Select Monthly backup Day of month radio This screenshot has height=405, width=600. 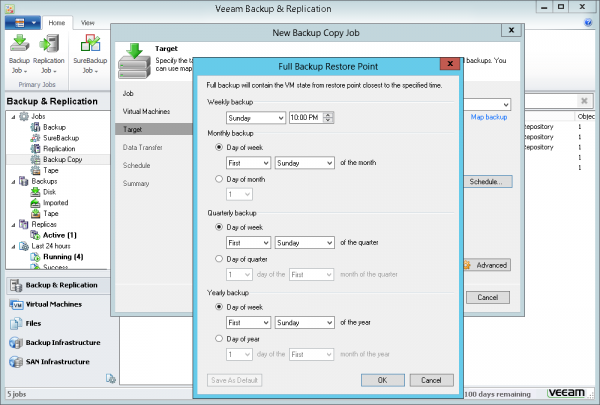pyautogui.click(x=220, y=179)
